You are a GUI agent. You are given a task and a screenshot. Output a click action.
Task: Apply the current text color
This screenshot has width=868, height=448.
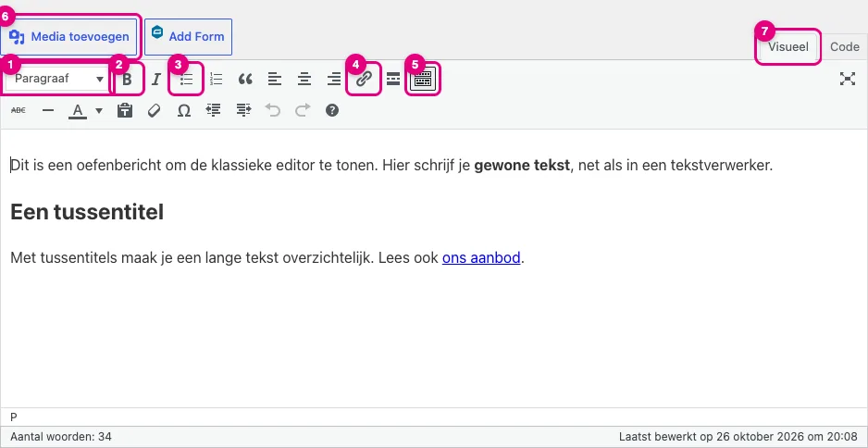pyautogui.click(x=78, y=110)
